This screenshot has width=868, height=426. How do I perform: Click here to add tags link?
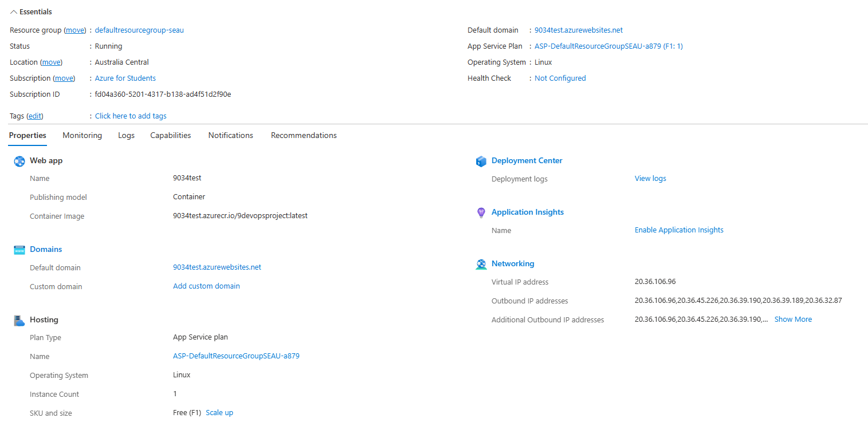point(131,116)
